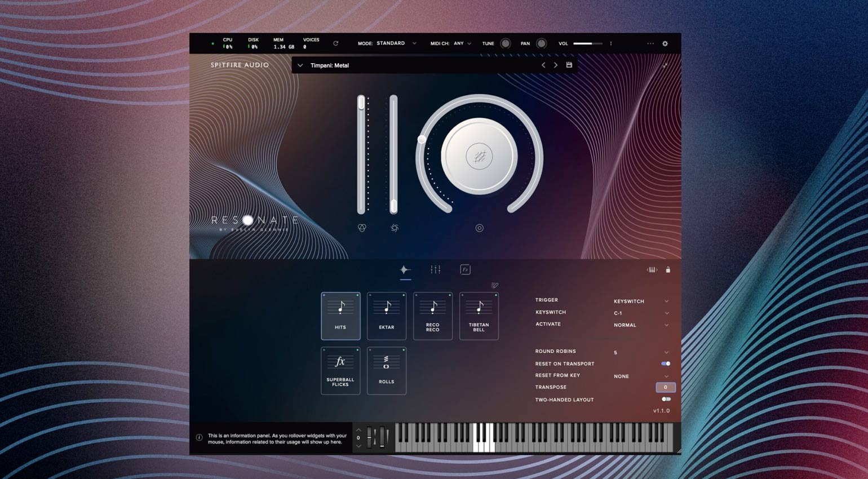This screenshot has height=479, width=868.
Task: Click the big circular knob ring handle
Action: point(422,139)
